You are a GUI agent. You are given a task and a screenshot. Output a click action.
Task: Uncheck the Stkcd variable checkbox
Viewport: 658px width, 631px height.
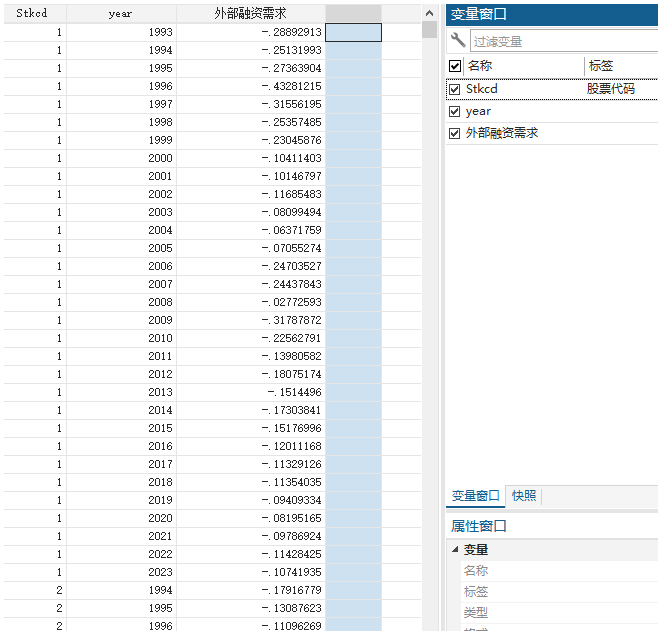pos(454,89)
